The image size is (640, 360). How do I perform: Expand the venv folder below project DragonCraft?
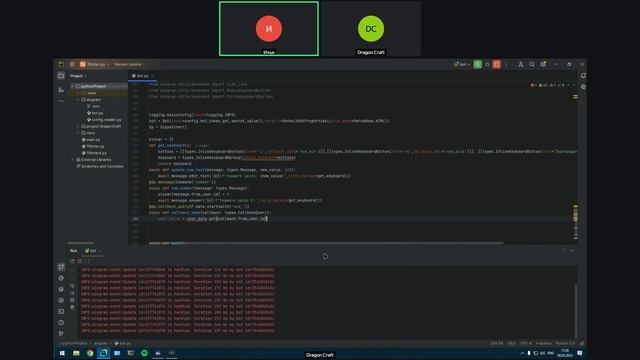click(78, 133)
